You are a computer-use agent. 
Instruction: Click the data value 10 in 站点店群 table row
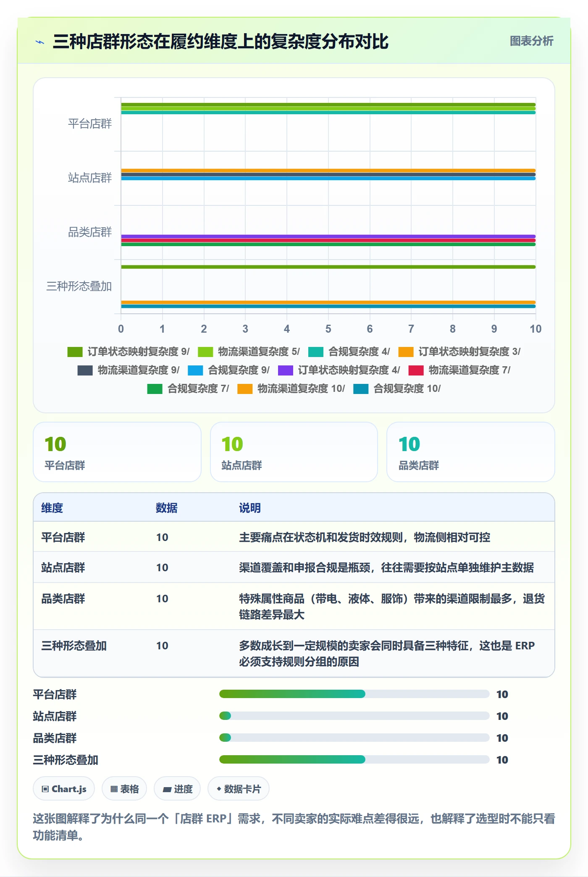[x=162, y=567]
